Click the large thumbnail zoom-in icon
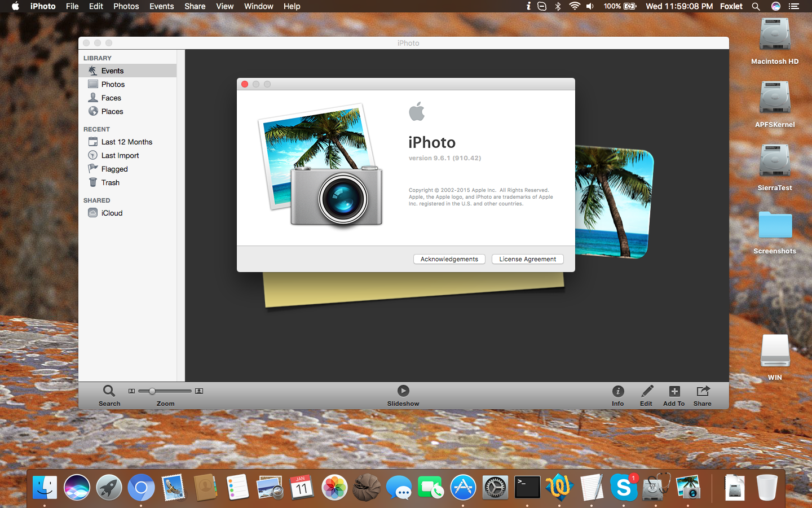Screen dimensions: 812x508 click(199, 391)
